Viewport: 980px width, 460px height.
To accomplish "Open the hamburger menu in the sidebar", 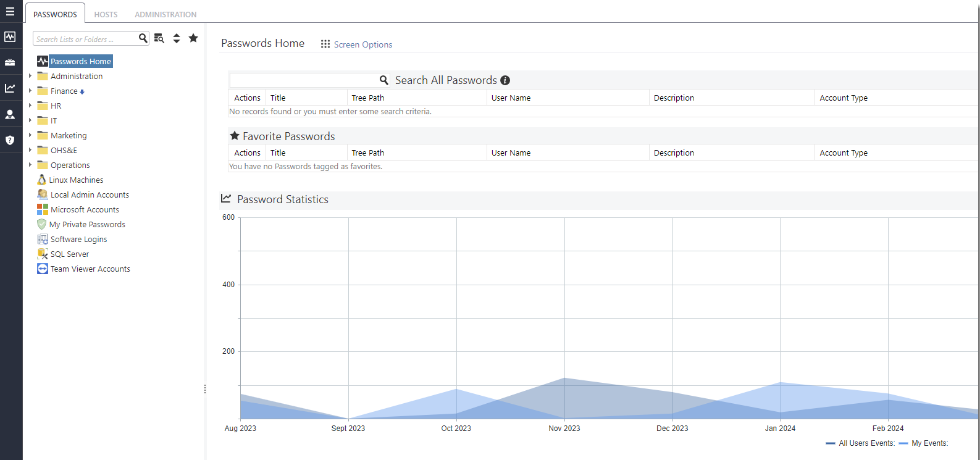I will click(x=10, y=12).
